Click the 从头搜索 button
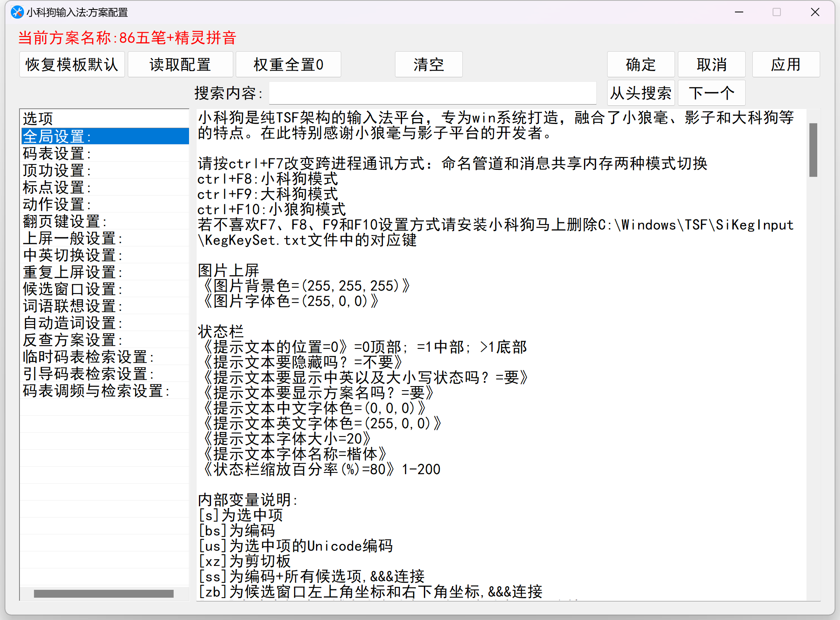 (x=641, y=93)
